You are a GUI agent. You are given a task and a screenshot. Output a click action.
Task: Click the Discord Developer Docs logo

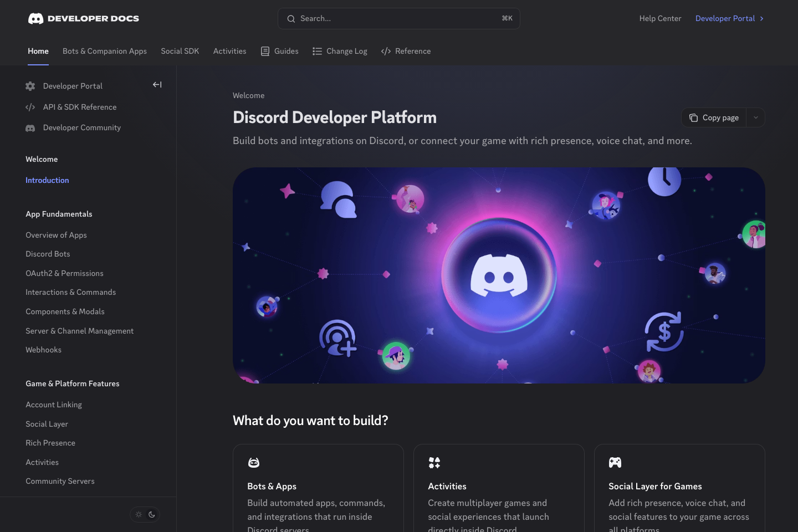click(x=83, y=18)
